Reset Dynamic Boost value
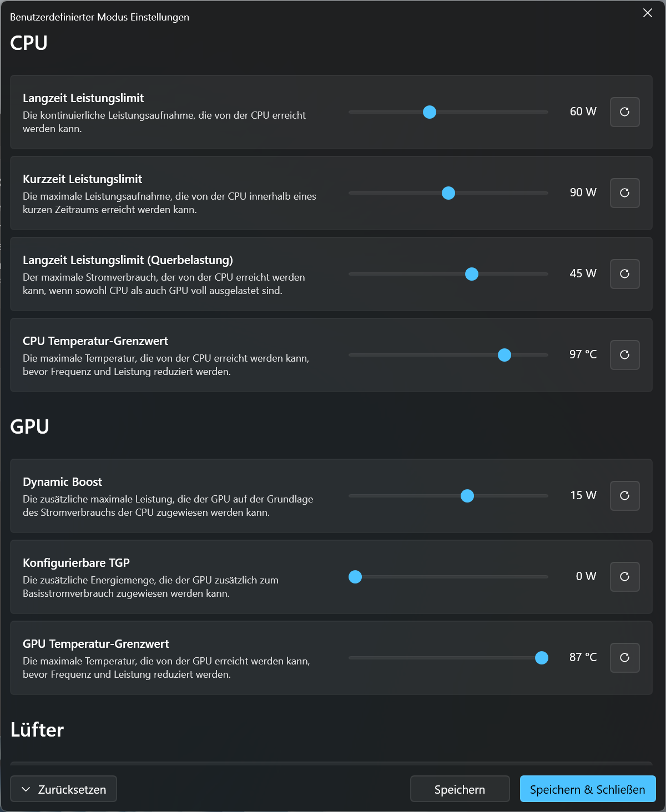 624,496
